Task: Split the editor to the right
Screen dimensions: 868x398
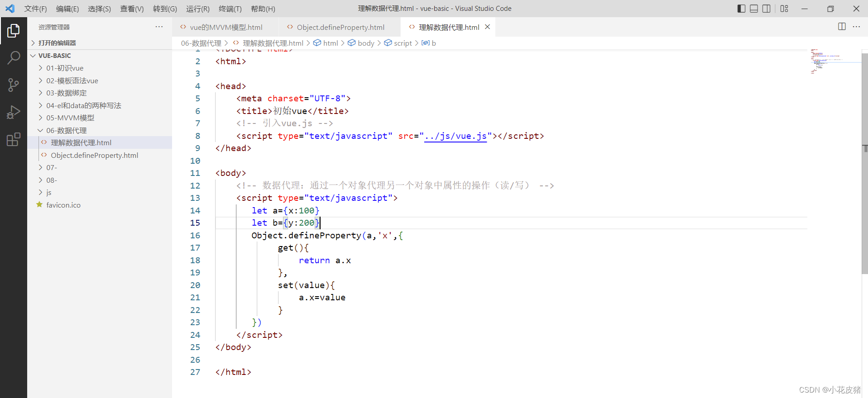Action: coord(842,27)
